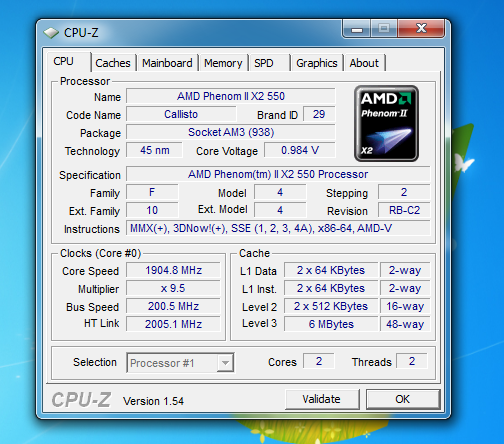Click the Specification field text
The width and height of the screenshot is (504, 444).
click(278, 174)
